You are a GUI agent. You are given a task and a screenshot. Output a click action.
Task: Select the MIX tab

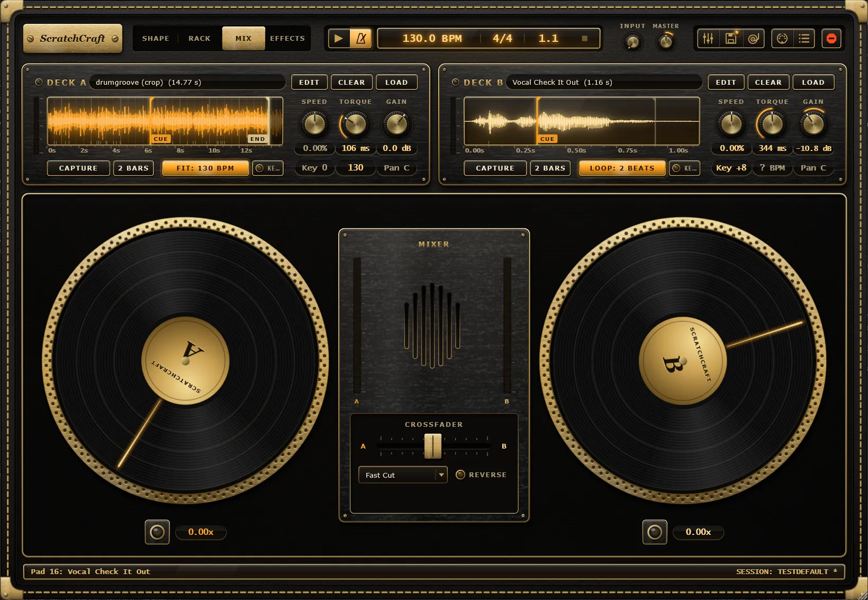point(243,39)
